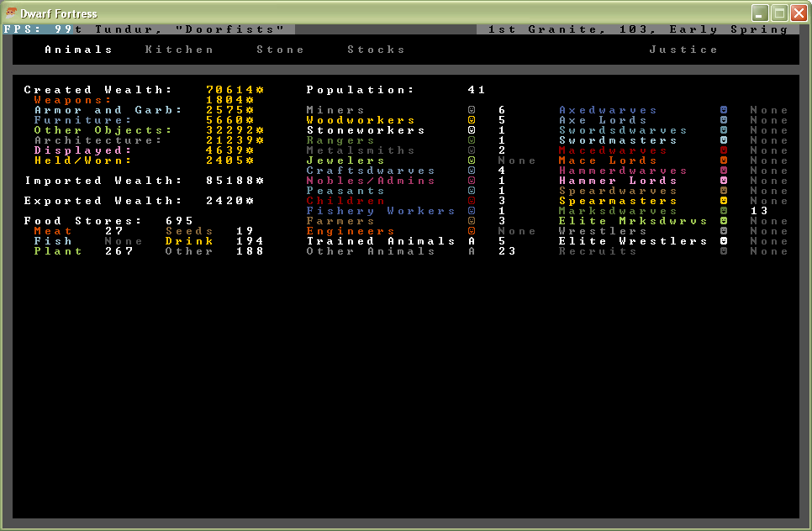The image size is (812, 531).
Task: Click the Woodworkers dwarf face icon
Action: click(472, 120)
